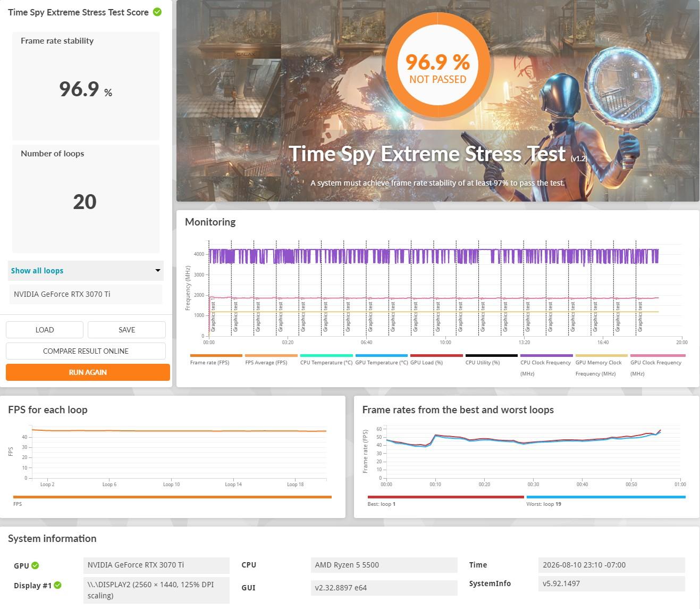The height and width of the screenshot is (609, 700).
Task: Open the Show all loops dropdown
Action: coord(86,271)
